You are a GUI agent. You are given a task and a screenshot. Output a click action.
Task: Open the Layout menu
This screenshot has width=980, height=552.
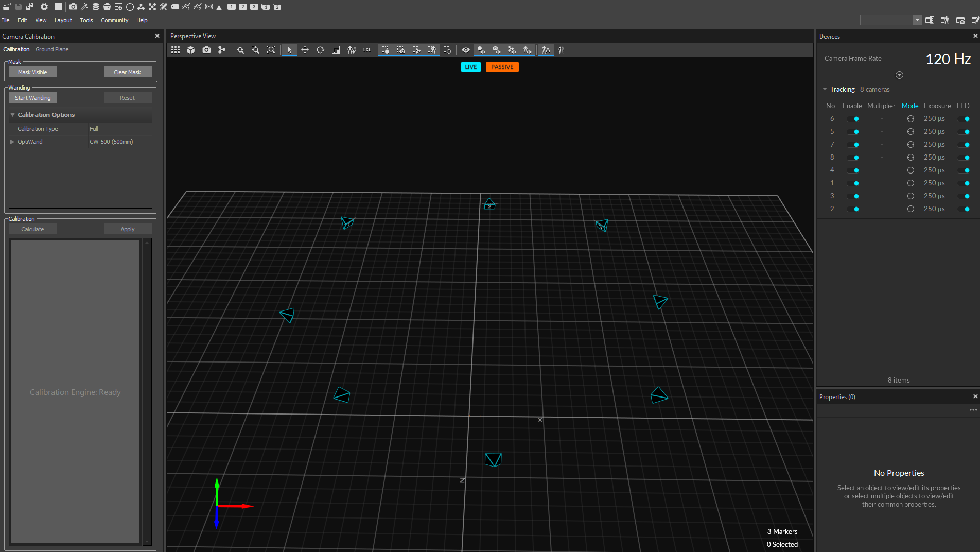pyautogui.click(x=63, y=20)
